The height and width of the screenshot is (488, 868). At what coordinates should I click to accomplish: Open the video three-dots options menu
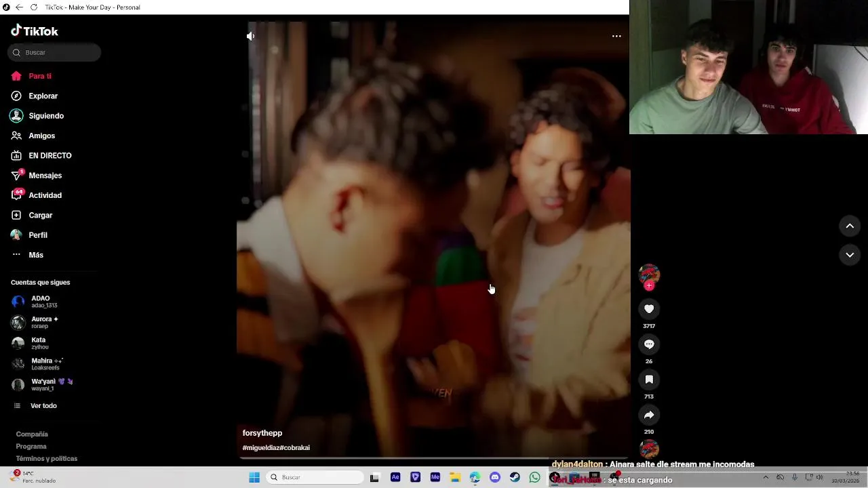(616, 36)
